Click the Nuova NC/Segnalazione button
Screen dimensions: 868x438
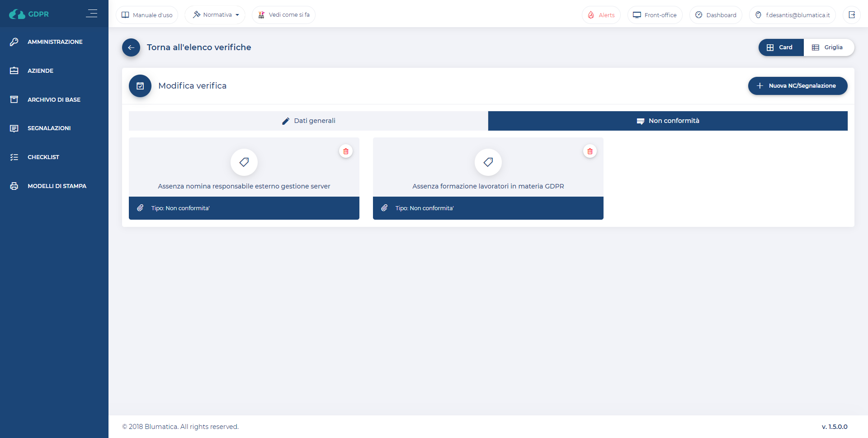(797, 86)
